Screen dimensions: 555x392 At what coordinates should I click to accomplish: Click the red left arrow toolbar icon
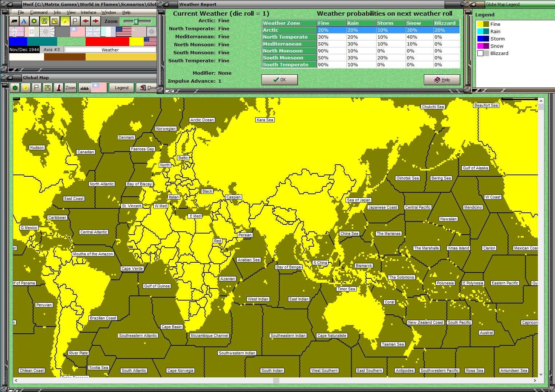[x=85, y=21]
